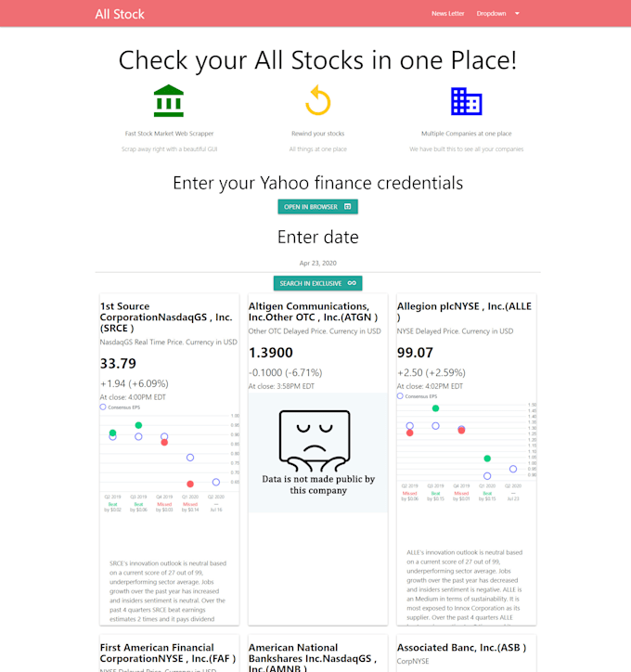This screenshot has width=631, height=672.
Task: Open the News Letter nav item
Action: (447, 14)
